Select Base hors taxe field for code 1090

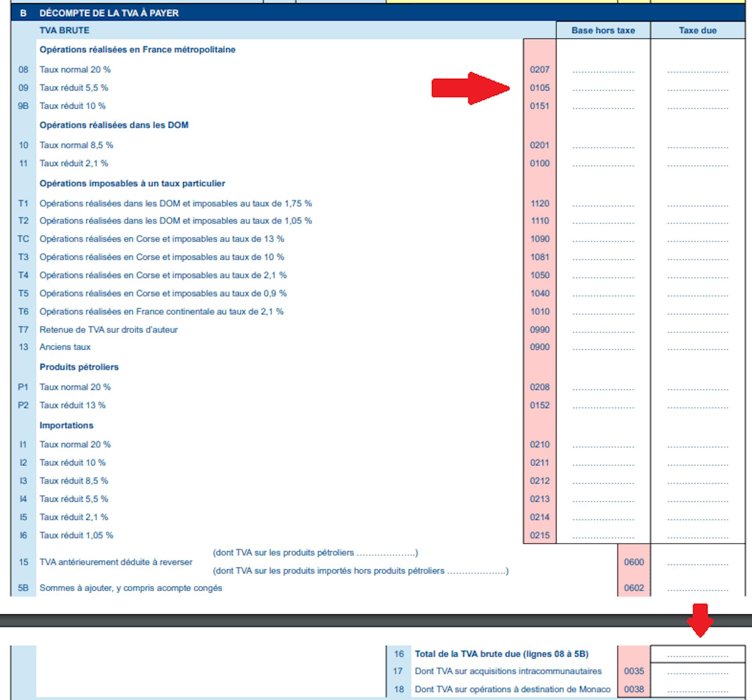tap(603, 239)
